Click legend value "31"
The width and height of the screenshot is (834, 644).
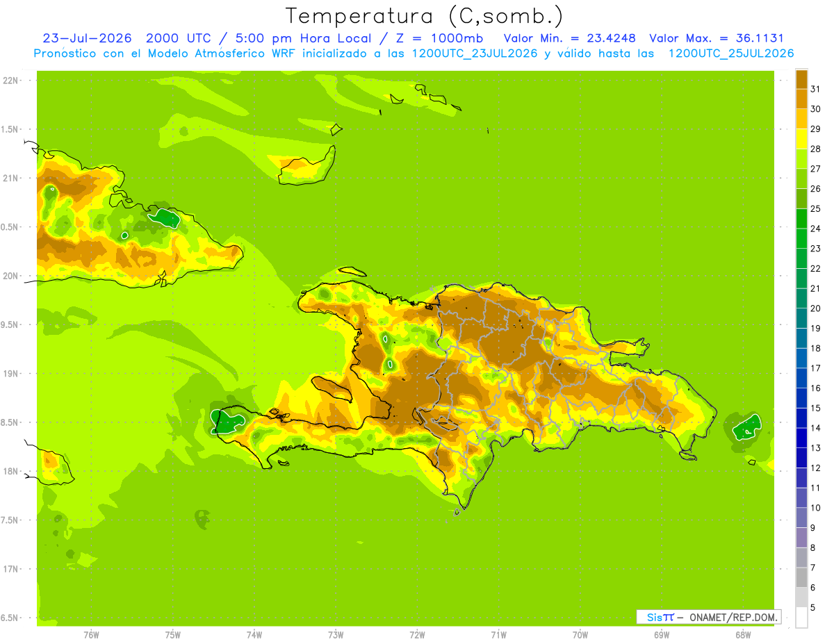point(815,89)
